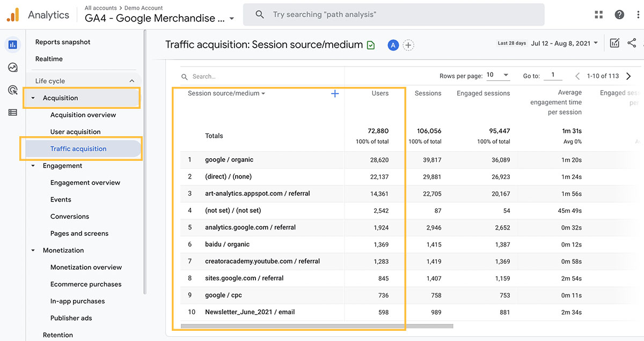The width and height of the screenshot is (644, 341).
Task: Collapse the Acquisition section
Action: (33, 98)
